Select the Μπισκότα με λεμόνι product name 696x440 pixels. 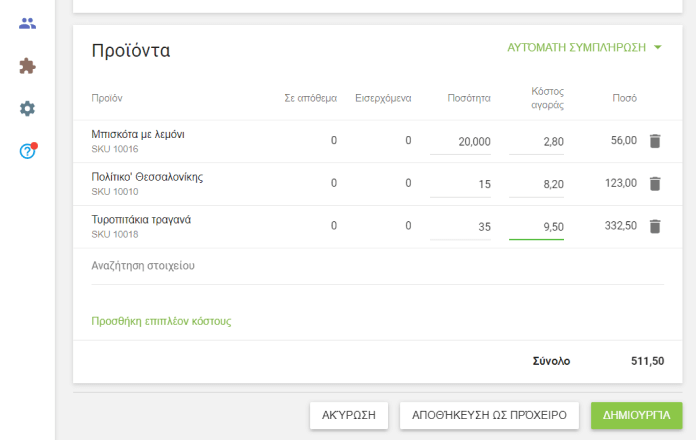[138, 134]
